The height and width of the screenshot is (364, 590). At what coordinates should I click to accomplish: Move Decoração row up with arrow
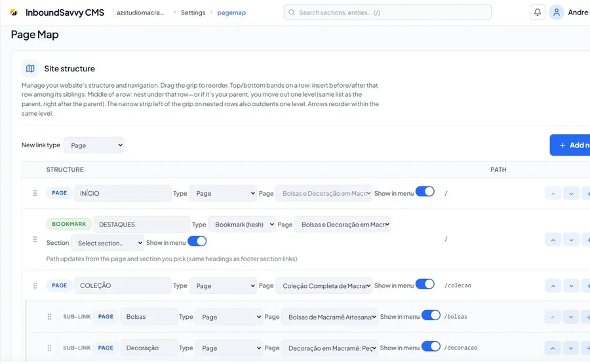(x=553, y=348)
